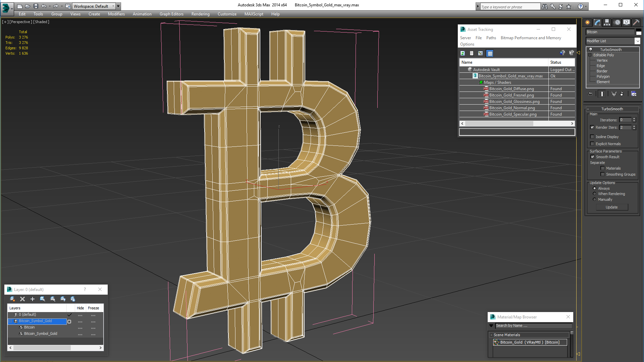Click Freeze/Unfreeze All Layers icon

(x=73, y=299)
